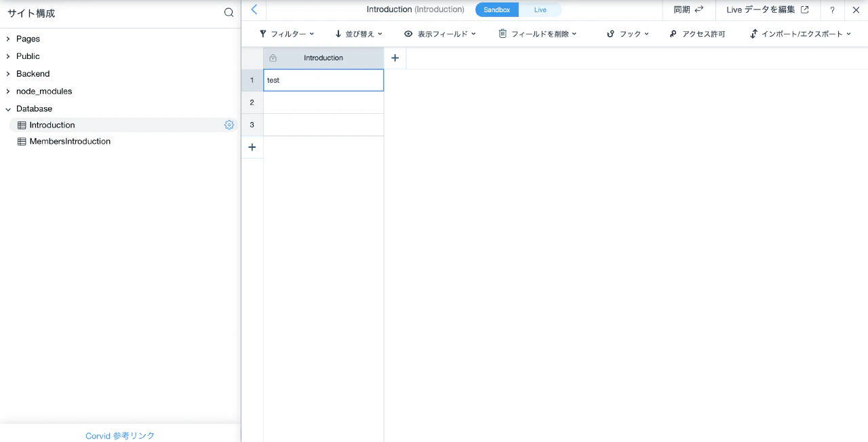Open the 並び替え sort dropdown
The height and width of the screenshot is (442, 868).
pos(359,34)
